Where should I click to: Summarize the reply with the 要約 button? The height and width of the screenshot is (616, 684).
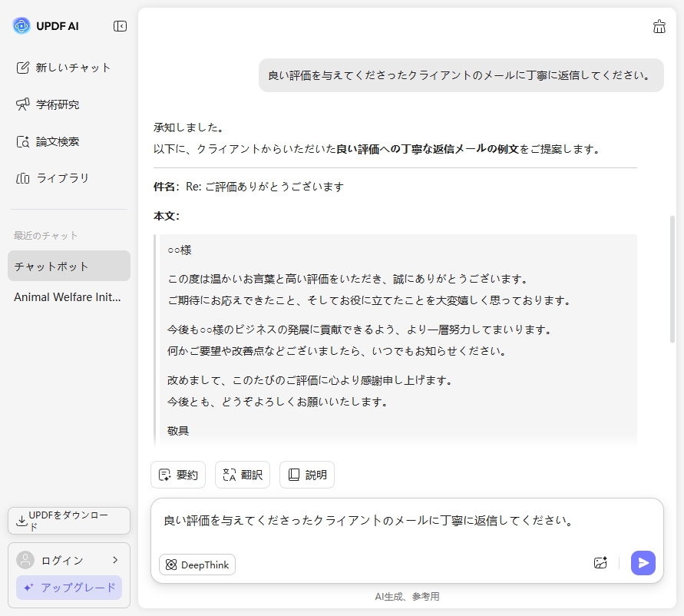(x=178, y=475)
